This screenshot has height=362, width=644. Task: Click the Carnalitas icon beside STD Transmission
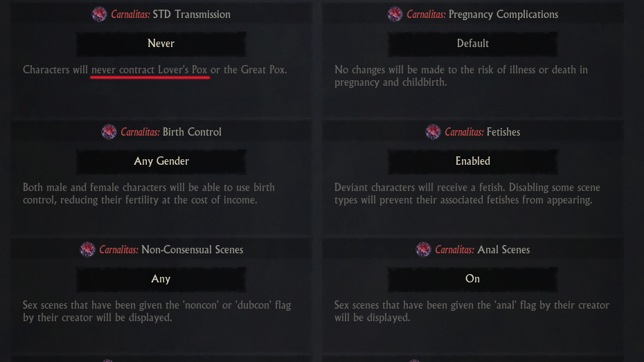pyautogui.click(x=100, y=14)
